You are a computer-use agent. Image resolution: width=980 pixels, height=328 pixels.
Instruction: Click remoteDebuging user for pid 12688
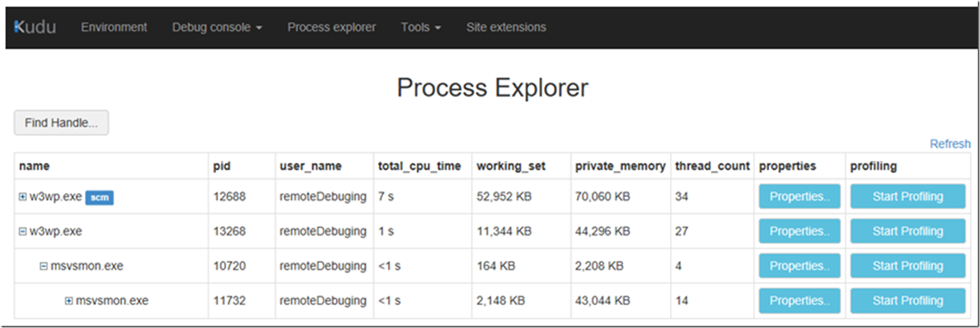(x=323, y=196)
